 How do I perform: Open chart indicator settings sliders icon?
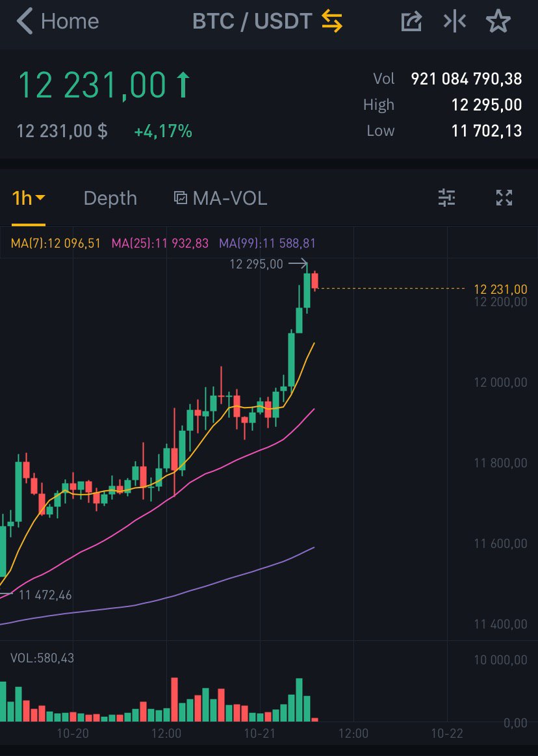(447, 198)
